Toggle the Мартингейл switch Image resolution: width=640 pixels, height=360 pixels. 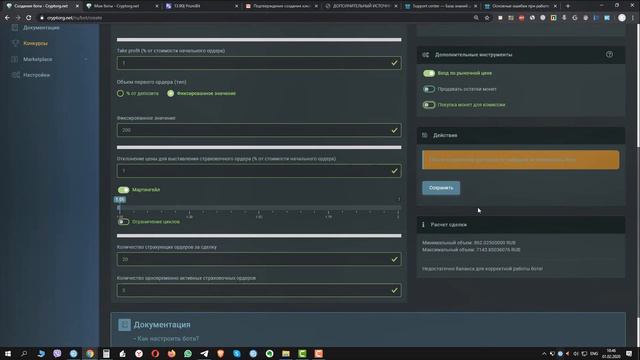(x=123, y=190)
